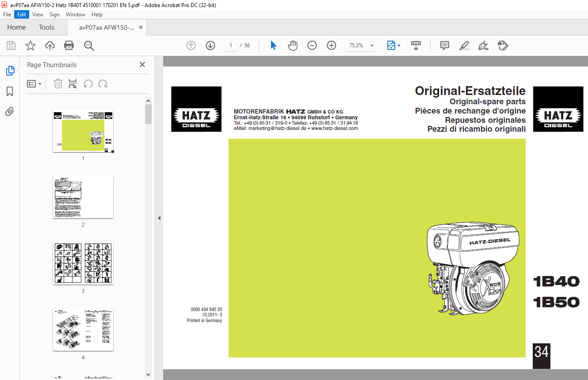Image resolution: width=588 pixels, height=380 pixels.
Task: Rotate page clockwise icon
Action: tap(103, 84)
